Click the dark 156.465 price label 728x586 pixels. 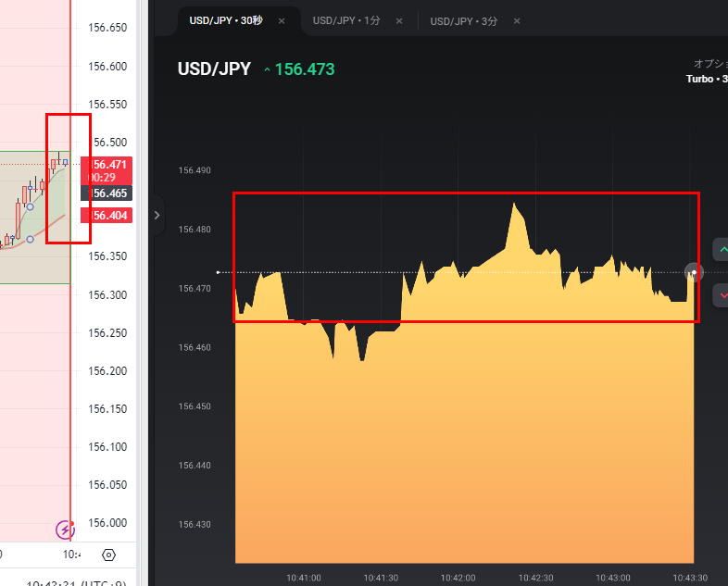pyautogui.click(x=109, y=193)
